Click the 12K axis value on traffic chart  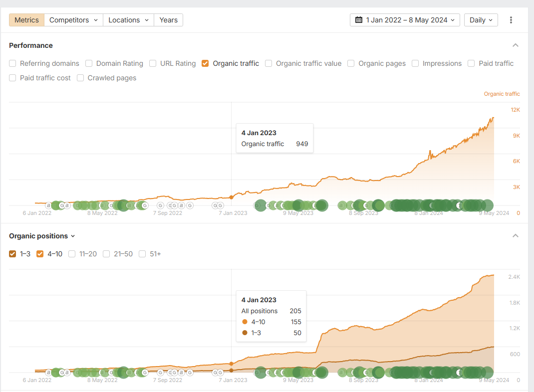click(x=515, y=110)
